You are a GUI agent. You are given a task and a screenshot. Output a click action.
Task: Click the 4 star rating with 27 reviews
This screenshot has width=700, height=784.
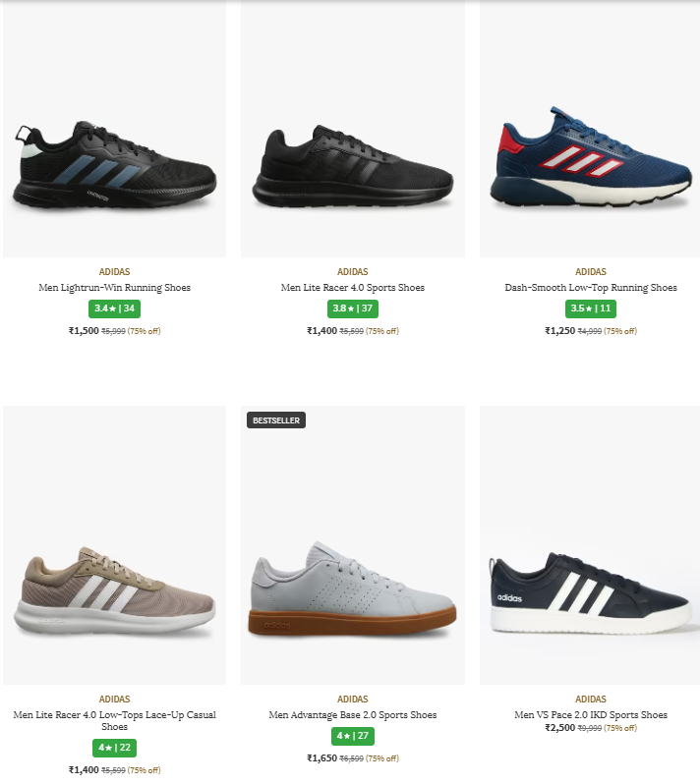coord(353,736)
